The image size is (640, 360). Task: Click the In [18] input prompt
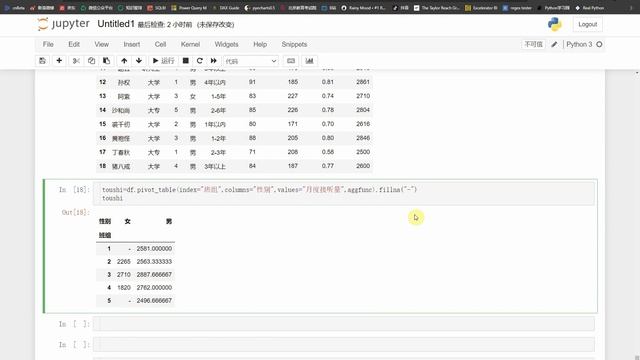tap(74, 189)
